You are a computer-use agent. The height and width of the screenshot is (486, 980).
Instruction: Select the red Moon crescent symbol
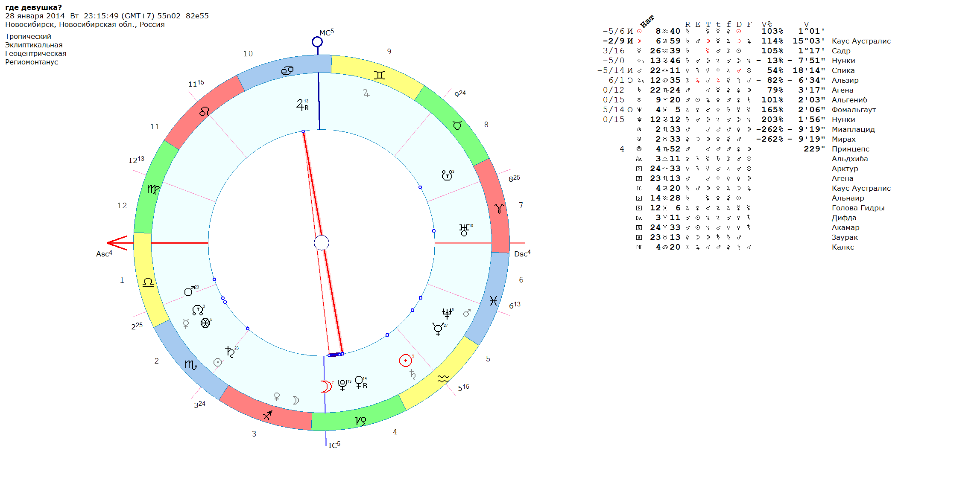tap(326, 387)
